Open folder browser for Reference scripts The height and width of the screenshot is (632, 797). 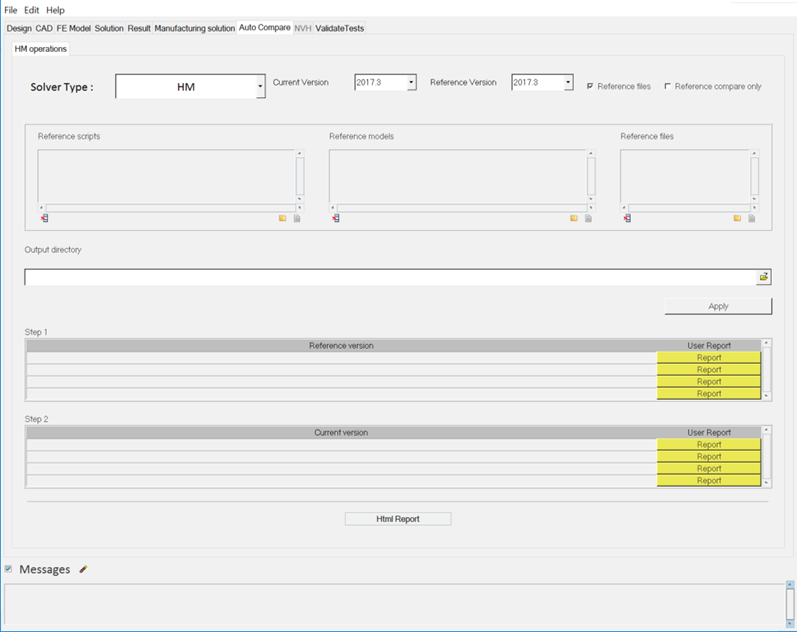(x=283, y=218)
